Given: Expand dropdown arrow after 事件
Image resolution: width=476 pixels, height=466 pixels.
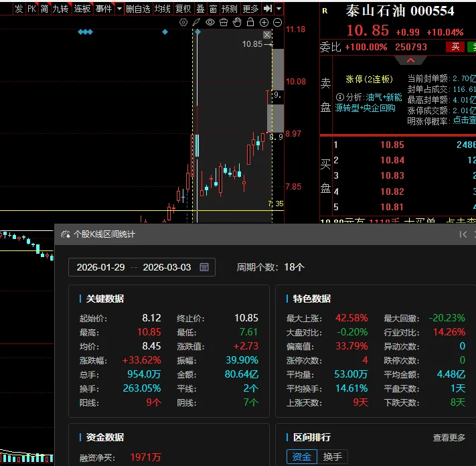Looking at the screenshot, I should click(x=119, y=9).
